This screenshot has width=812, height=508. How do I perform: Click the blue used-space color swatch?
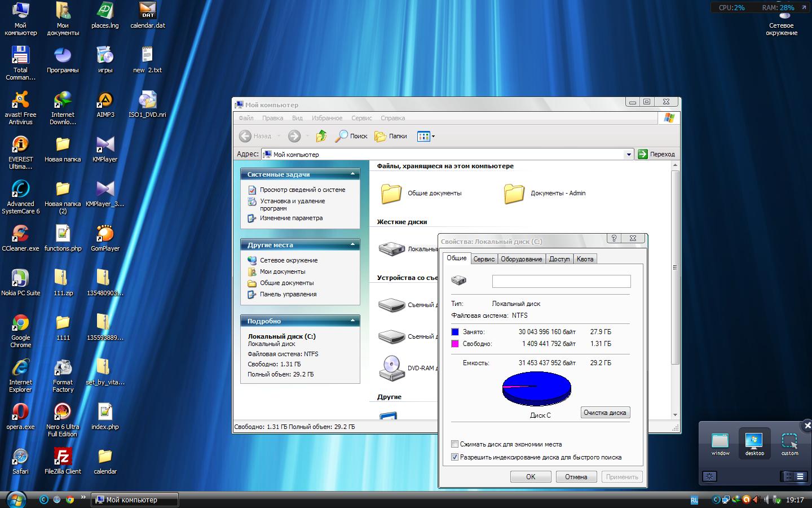point(455,332)
